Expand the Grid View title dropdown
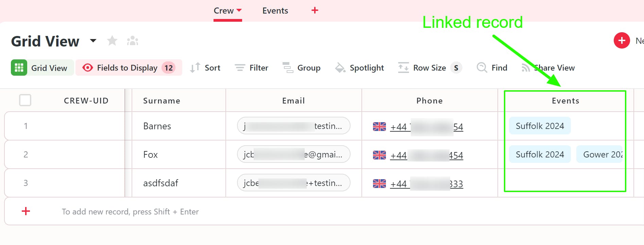This screenshot has width=644, height=245. [93, 41]
